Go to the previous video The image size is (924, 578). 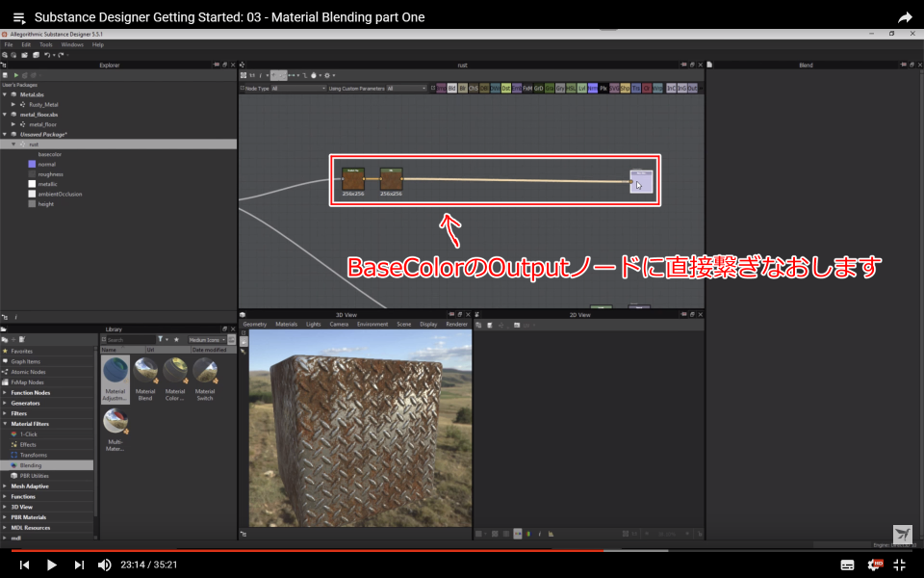tap(24, 565)
